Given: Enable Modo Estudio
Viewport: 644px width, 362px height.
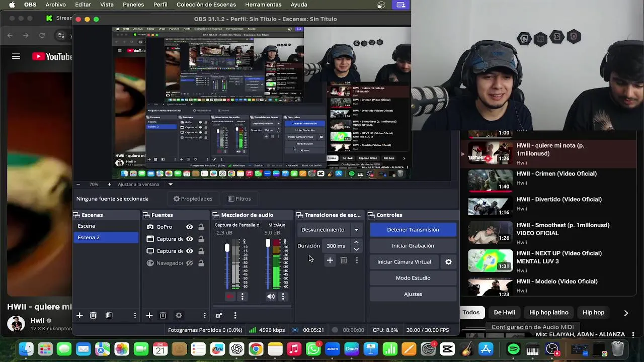Looking at the screenshot, I should pyautogui.click(x=413, y=278).
